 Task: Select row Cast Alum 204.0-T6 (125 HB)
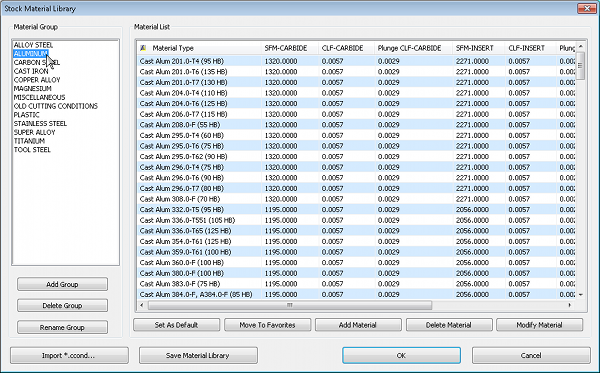(356, 104)
